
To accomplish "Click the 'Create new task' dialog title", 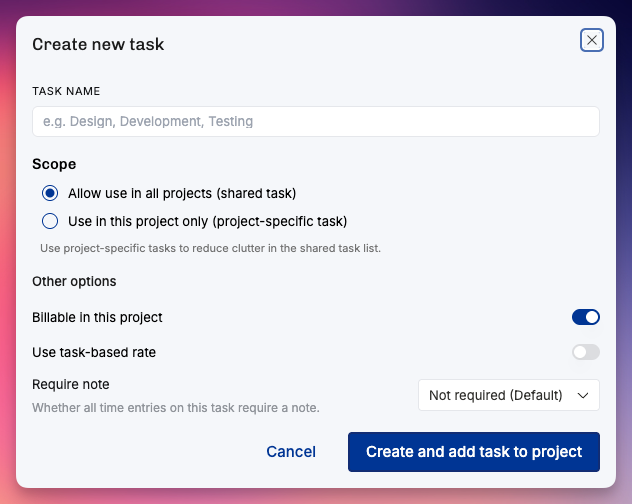I will pyautogui.click(x=98, y=44).
